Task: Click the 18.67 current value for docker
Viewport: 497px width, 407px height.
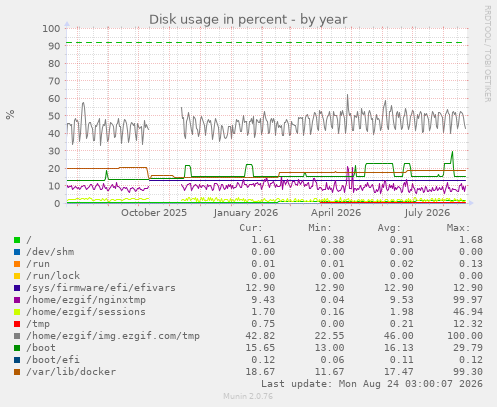Action: [260, 372]
